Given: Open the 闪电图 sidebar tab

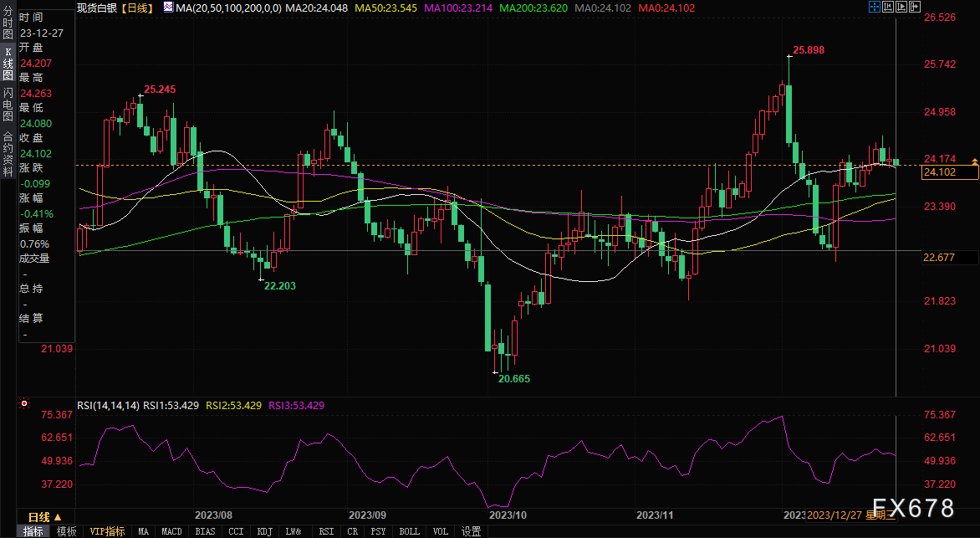Looking at the screenshot, I should click(x=8, y=105).
